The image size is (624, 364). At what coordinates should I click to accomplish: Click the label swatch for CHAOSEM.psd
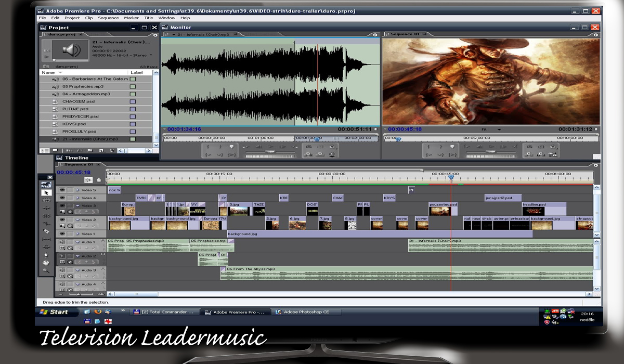133,101
